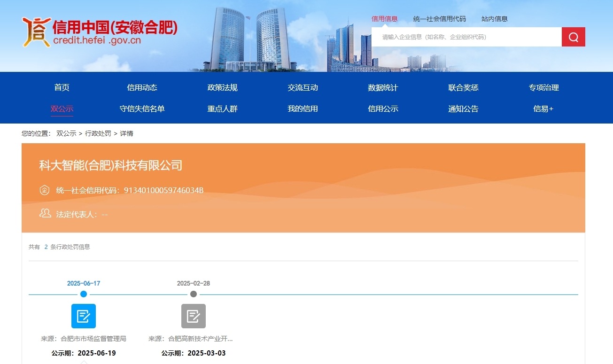Image resolution: width=613 pixels, height=364 pixels.
Task: Select the gray 2025-02-28 penalty record icon
Action: coord(194,316)
